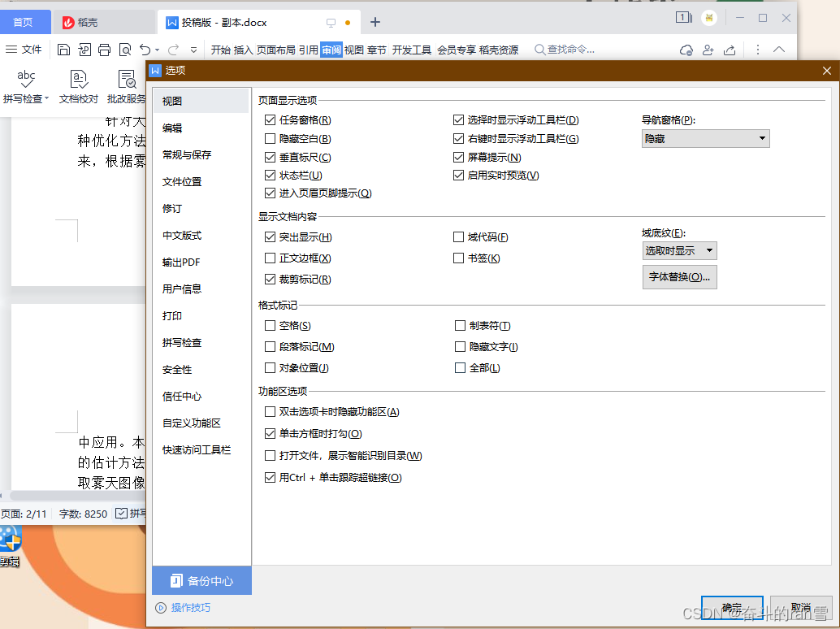Click the 字体替换 button
This screenshot has width=840, height=629.
click(679, 277)
